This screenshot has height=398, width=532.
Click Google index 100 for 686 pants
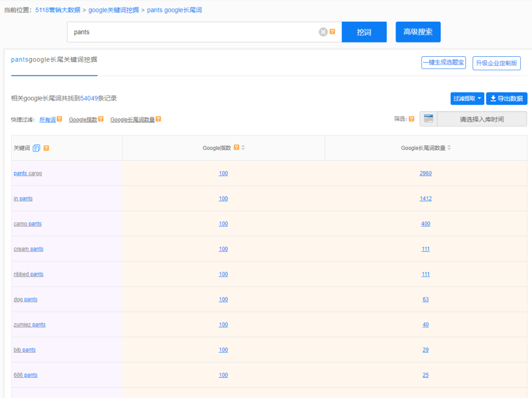coord(223,375)
